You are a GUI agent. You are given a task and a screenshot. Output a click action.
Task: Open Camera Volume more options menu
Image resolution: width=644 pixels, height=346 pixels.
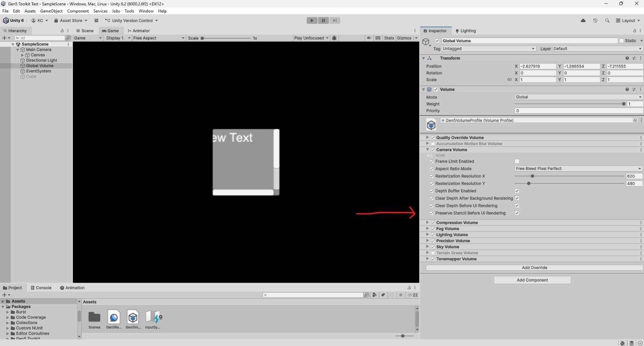point(641,149)
